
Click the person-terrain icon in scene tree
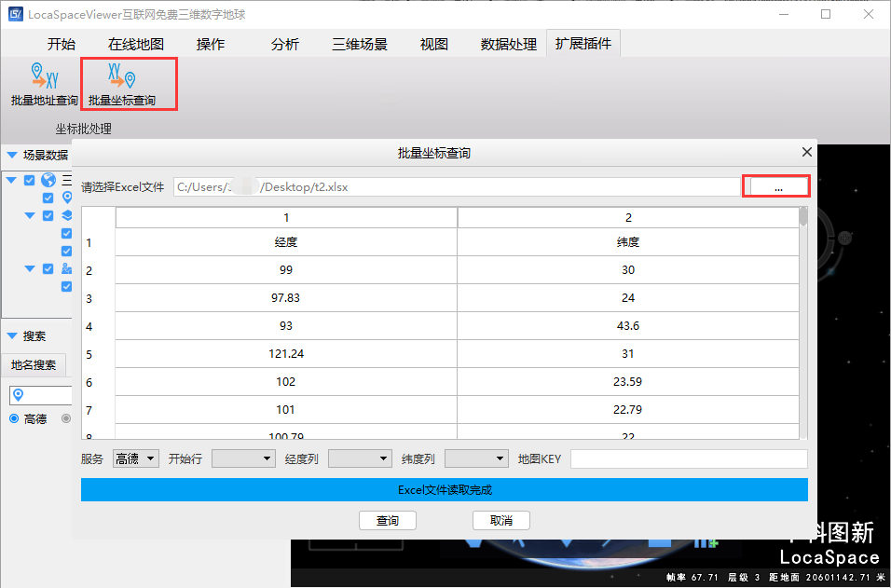click(x=67, y=268)
